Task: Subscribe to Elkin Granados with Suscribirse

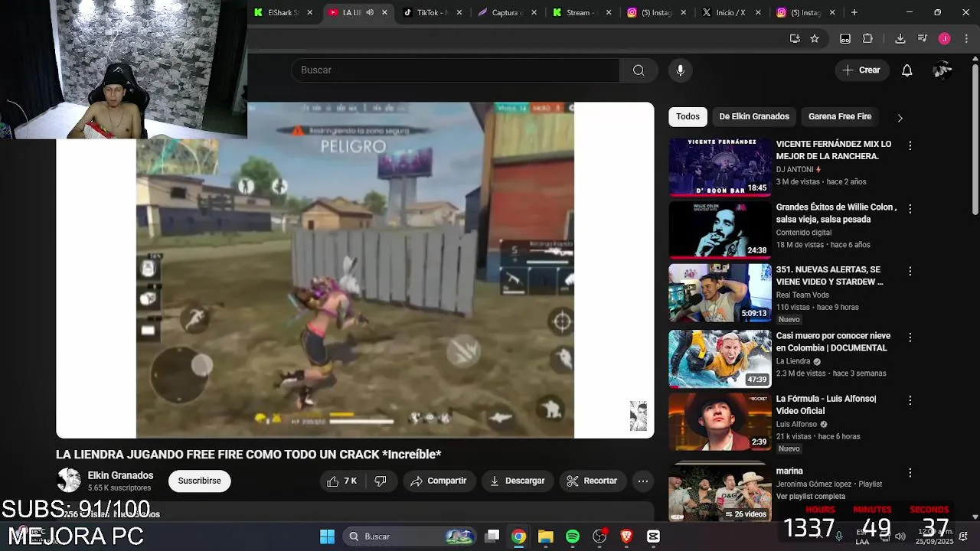Action: tap(200, 481)
